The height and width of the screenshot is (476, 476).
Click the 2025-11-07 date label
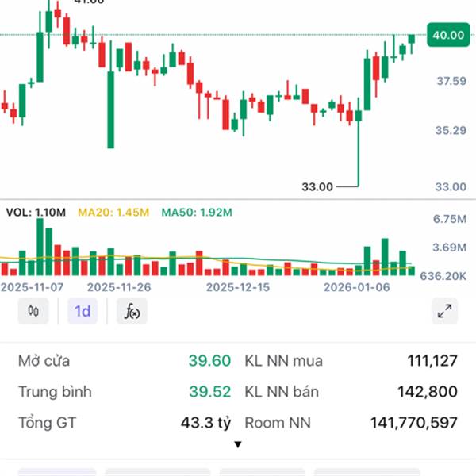32,287
